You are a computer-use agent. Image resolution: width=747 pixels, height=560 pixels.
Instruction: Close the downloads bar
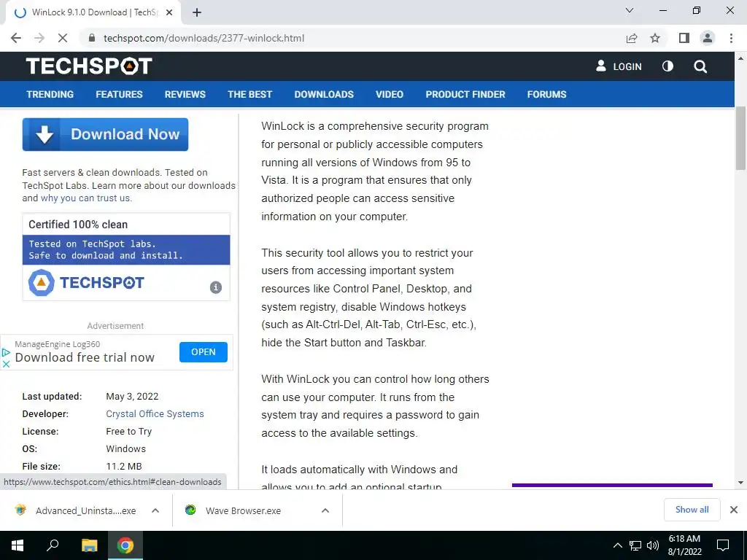pyautogui.click(x=734, y=510)
